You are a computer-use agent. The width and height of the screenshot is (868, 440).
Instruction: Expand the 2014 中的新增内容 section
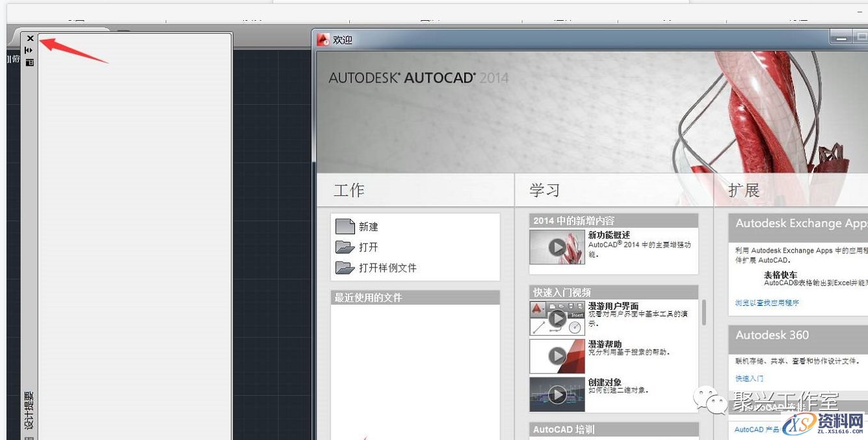click(611, 220)
